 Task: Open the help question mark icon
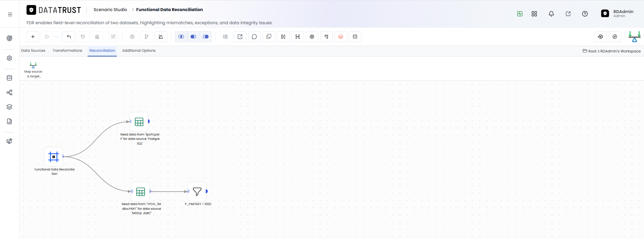click(585, 14)
